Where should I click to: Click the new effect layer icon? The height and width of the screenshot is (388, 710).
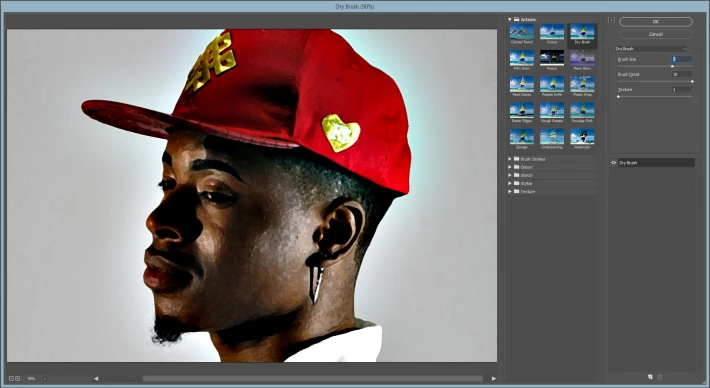[650, 377]
